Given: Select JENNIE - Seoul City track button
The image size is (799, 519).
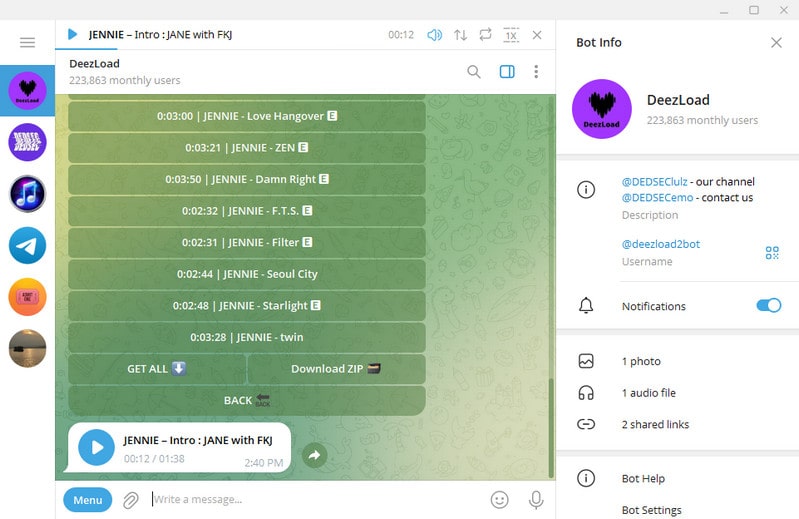Looking at the screenshot, I should [x=247, y=274].
